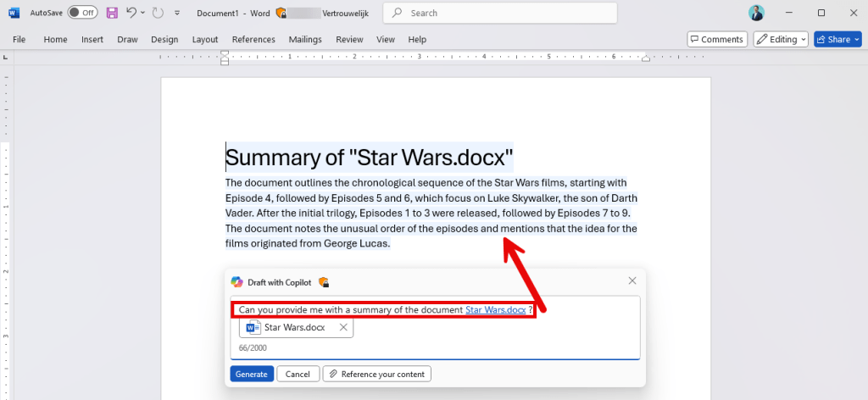Close the Draft with Copilot dialog
The width and height of the screenshot is (868, 400).
[x=632, y=281]
